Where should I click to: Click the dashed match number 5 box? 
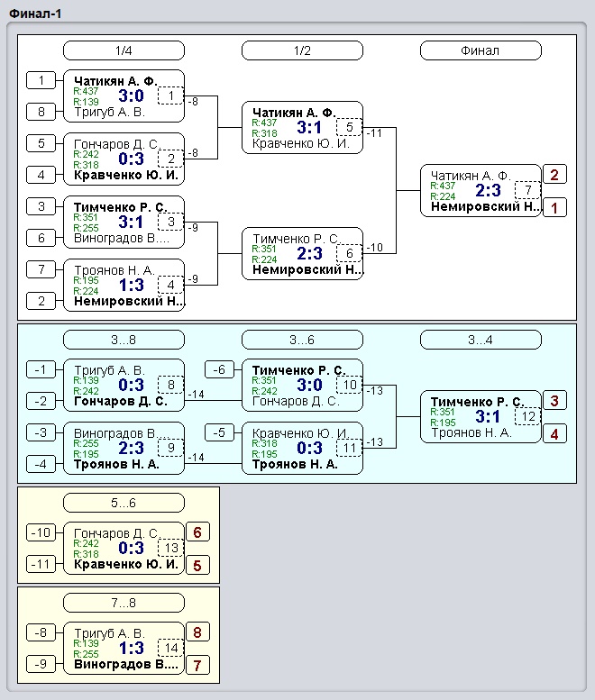click(349, 127)
